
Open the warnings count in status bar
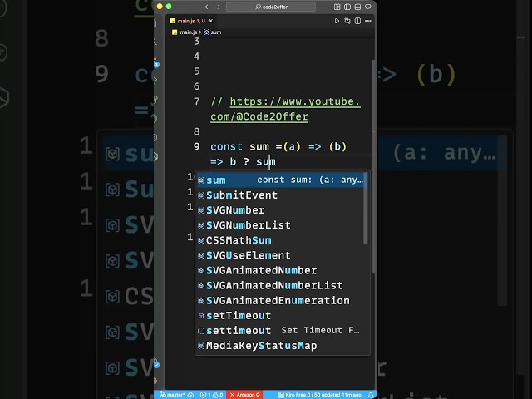point(218,395)
